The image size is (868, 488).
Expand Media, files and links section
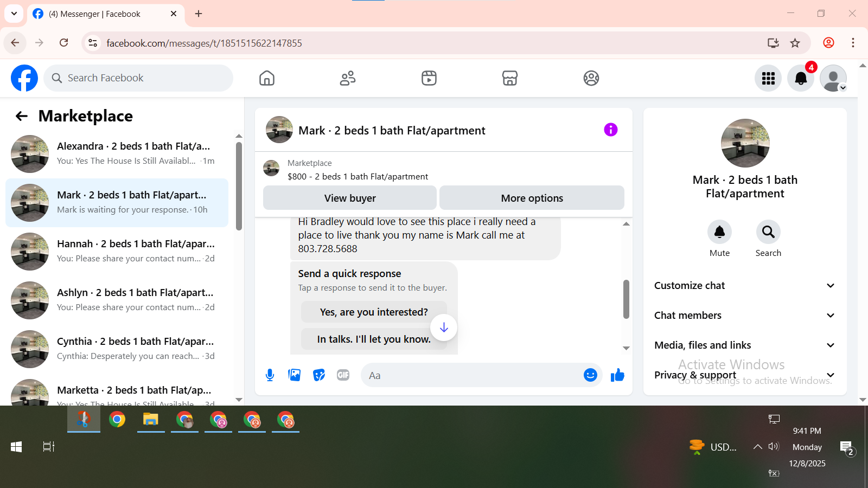pos(745,345)
